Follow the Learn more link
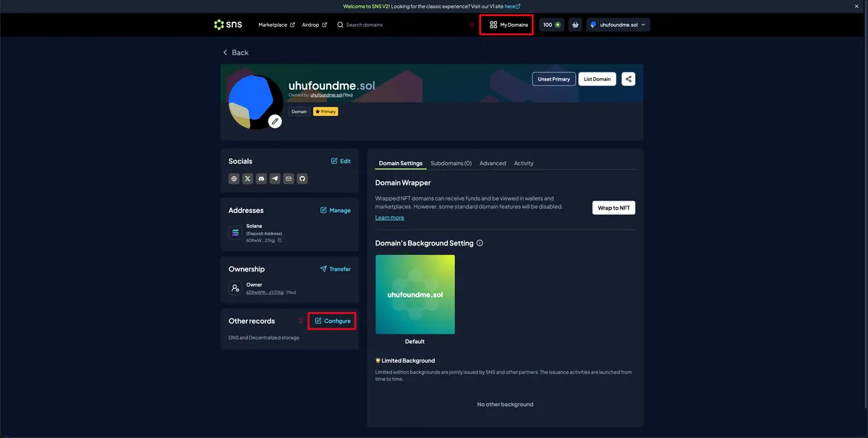Viewport: 868px width, 438px height. coord(389,217)
